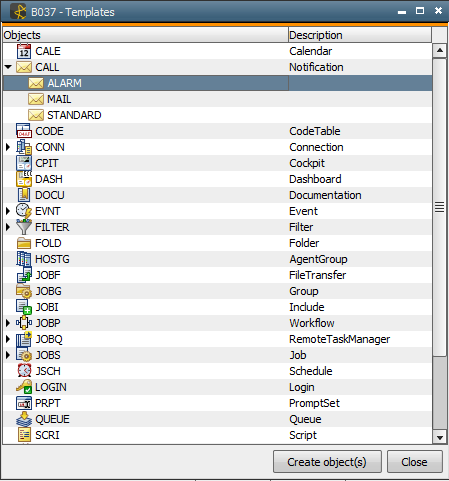Click the Close button
Image resolution: width=449 pixels, height=481 pixels.
tap(415, 462)
